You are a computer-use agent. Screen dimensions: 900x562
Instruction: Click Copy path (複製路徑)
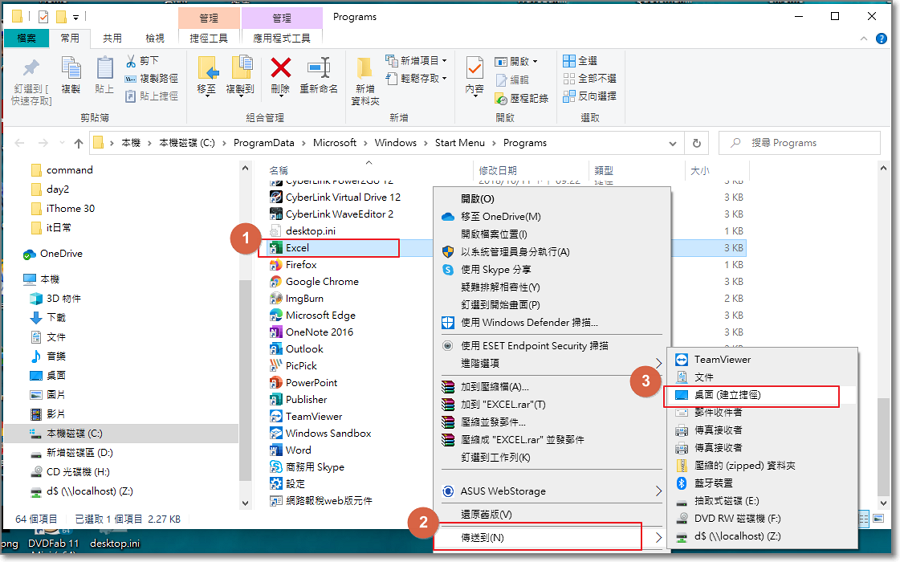click(152, 78)
